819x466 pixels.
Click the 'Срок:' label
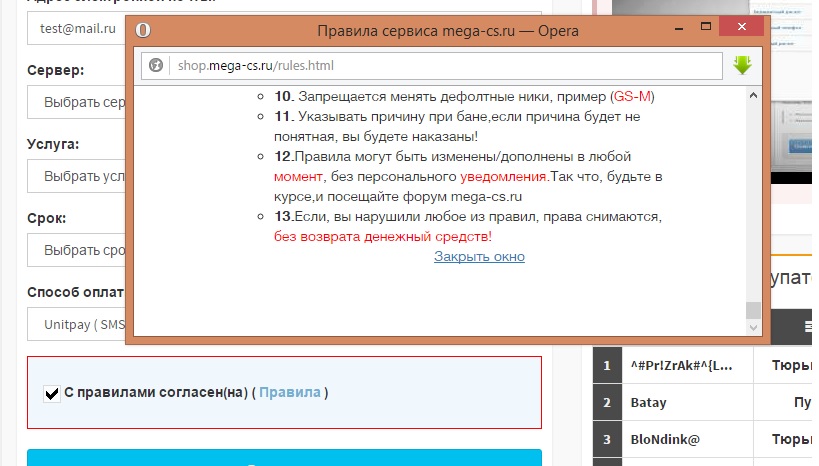pos(46,218)
